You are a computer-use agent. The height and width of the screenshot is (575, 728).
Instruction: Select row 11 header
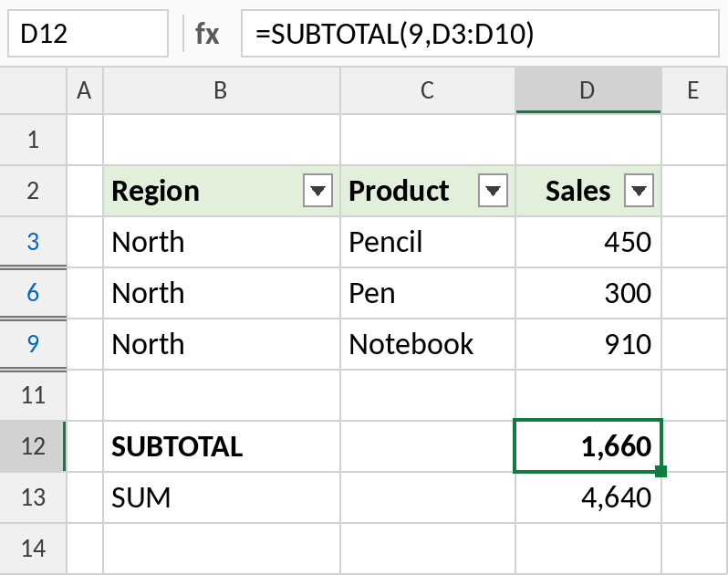point(33,395)
